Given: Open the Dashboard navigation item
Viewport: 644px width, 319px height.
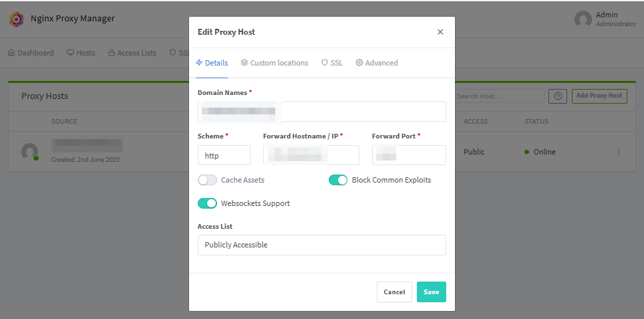Looking at the screenshot, I should [31, 53].
